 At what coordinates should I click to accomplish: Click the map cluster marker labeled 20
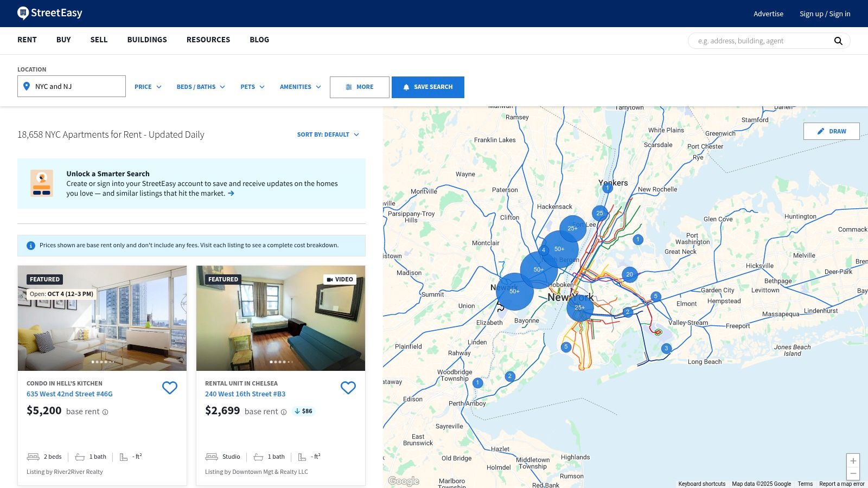point(629,274)
